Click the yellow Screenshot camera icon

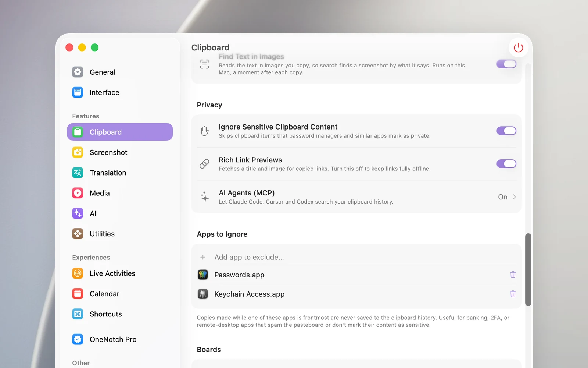[x=78, y=152]
